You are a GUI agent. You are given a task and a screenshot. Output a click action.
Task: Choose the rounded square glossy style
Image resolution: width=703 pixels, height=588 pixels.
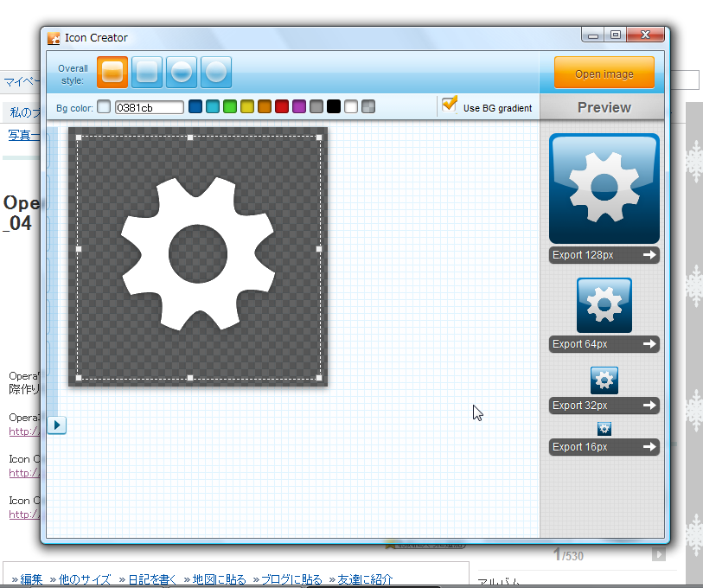[147, 73]
